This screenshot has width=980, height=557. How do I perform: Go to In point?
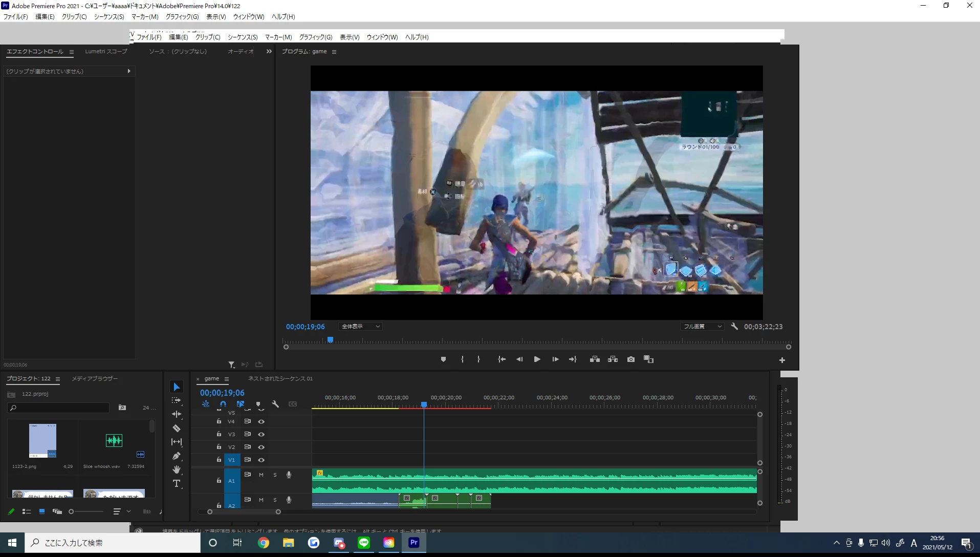pyautogui.click(x=502, y=359)
